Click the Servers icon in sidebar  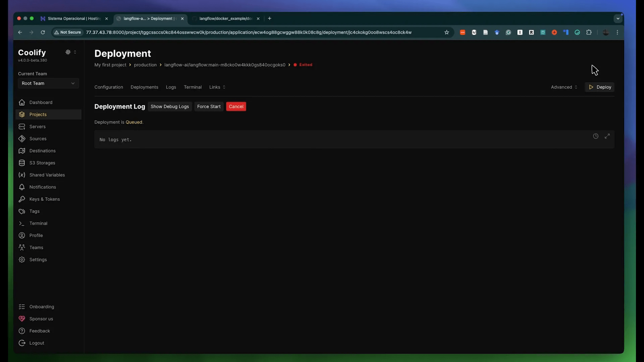22,126
